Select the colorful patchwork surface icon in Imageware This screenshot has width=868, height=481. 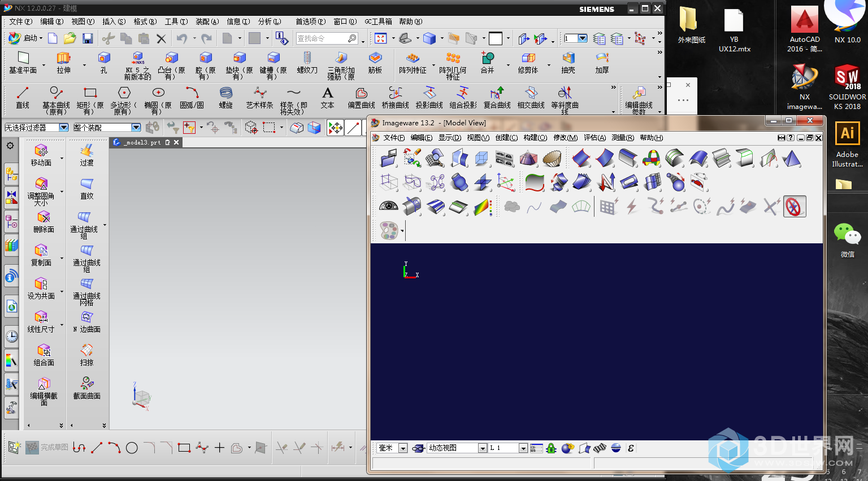pyautogui.click(x=652, y=158)
